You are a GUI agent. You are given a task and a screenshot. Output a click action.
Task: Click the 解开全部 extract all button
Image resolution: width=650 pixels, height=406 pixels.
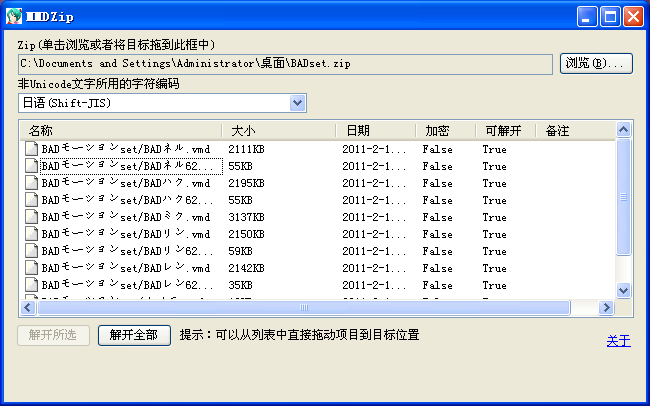click(134, 335)
